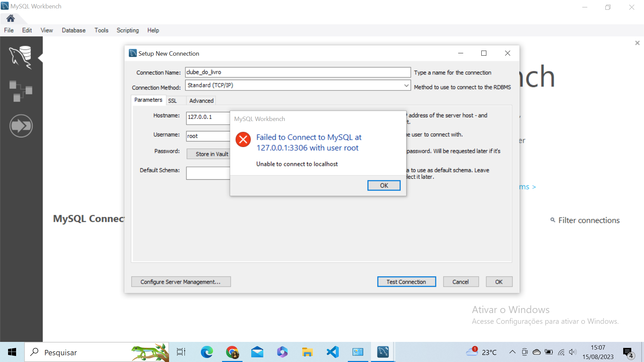Screen dimensions: 644x362
Task: Open Visual Studio Code from taskbar
Action: point(333,352)
